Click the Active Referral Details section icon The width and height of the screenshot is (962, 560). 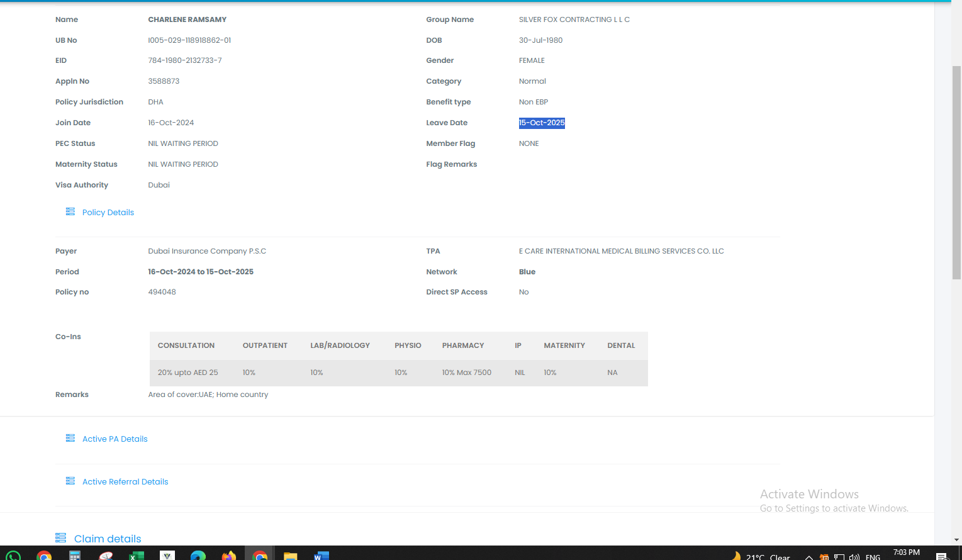click(x=70, y=481)
